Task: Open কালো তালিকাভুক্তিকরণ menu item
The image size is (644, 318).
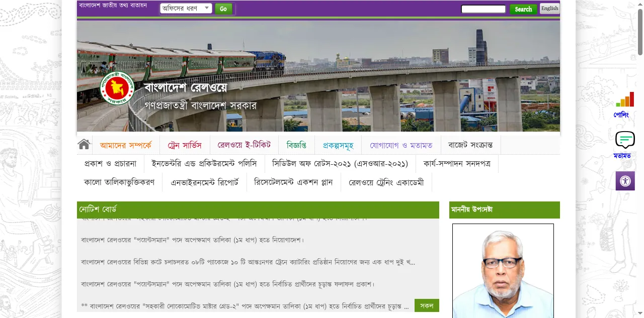Action: pyautogui.click(x=119, y=182)
